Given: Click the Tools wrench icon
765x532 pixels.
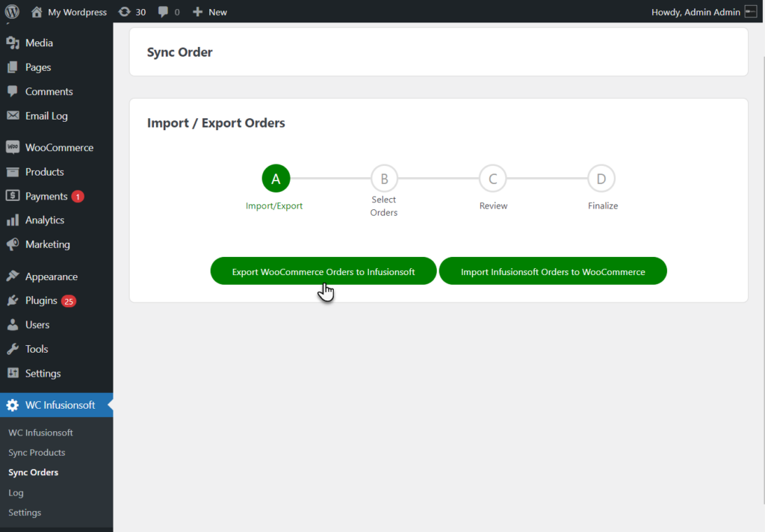Looking at the screenshot, I should (13, 349).
